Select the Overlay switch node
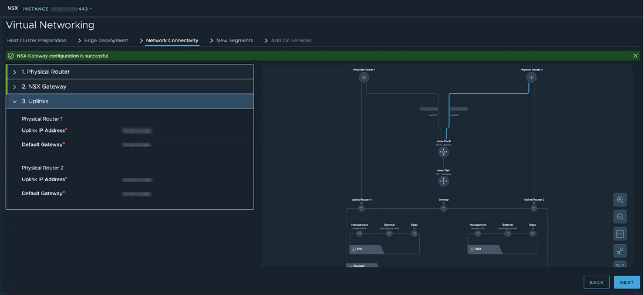This screenshot has width=644, height=295. [443, 208]
